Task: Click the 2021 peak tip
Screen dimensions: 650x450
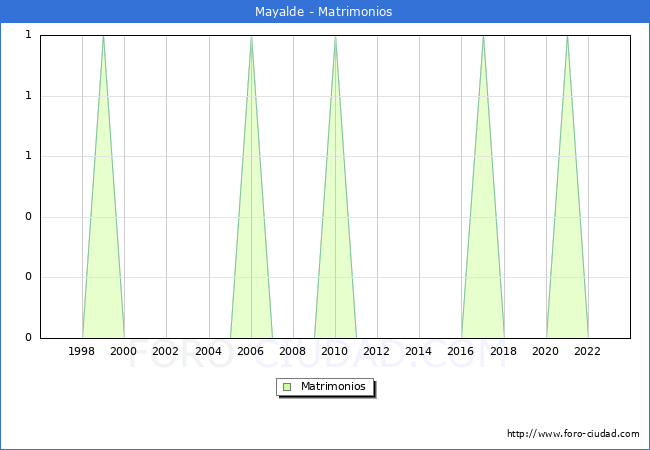Action: point(567,38)
